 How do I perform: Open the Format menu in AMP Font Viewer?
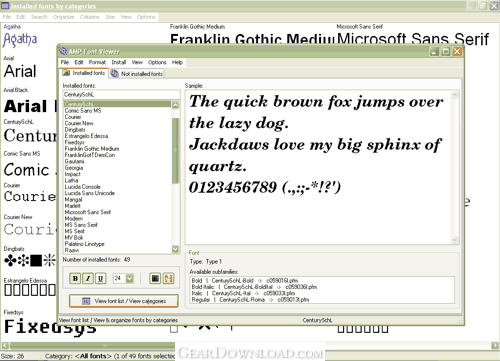click(x=97, y=62)
